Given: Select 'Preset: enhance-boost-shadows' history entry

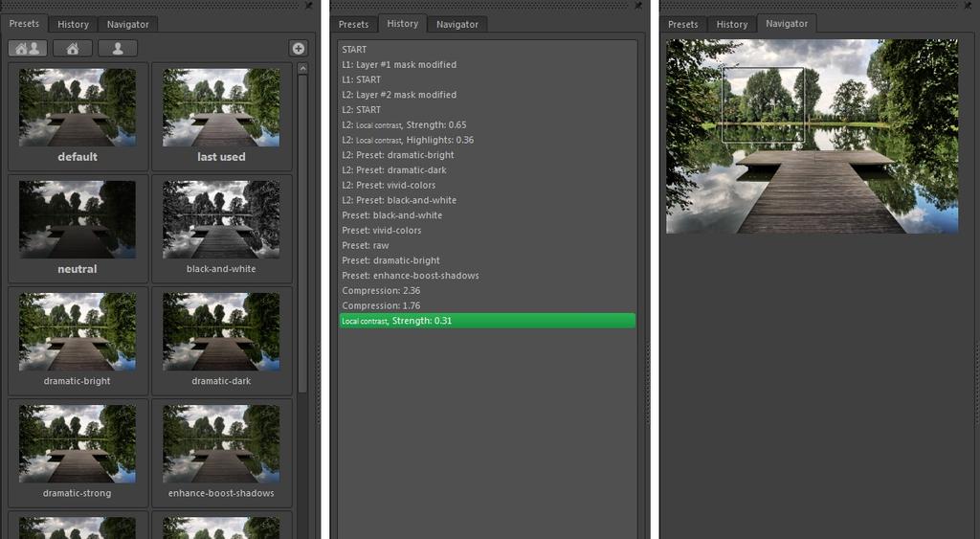Looking at the screenshot, I should point(487,275).
